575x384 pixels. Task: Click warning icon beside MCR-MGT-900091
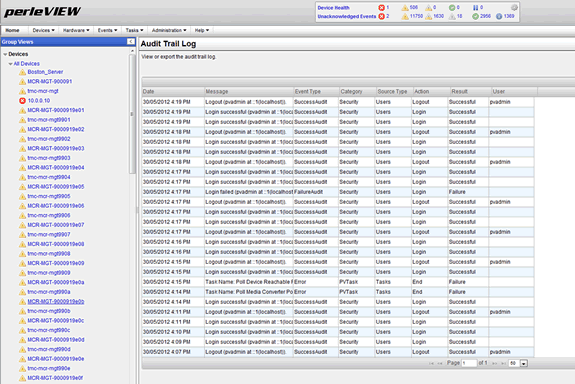[x=22, y=81]
